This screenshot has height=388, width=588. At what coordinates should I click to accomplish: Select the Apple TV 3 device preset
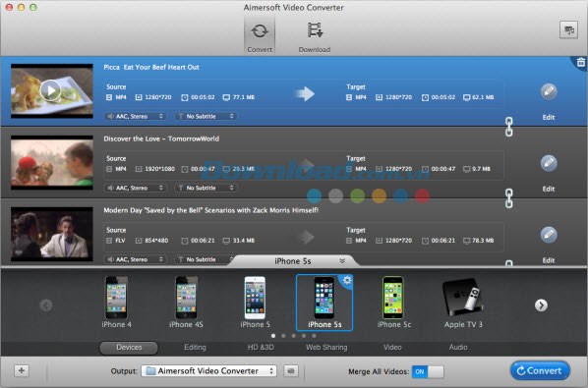[463, 303]
